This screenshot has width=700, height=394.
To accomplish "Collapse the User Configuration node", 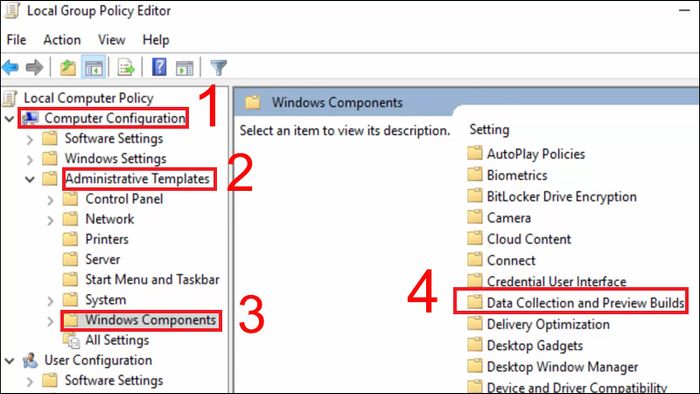I will click(x=9, y=361).
